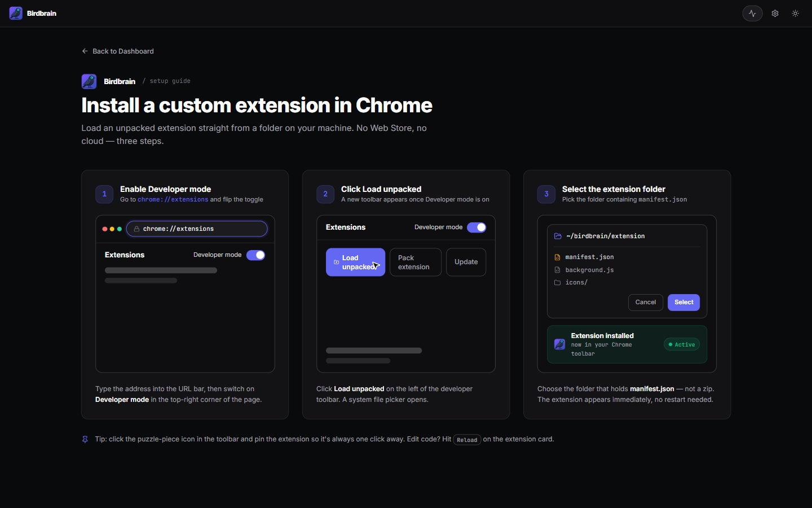The width and height of the screenshot is (812, 508).
Task: Click the ~/birdbrain/extension path text
Action: point(606,236)
